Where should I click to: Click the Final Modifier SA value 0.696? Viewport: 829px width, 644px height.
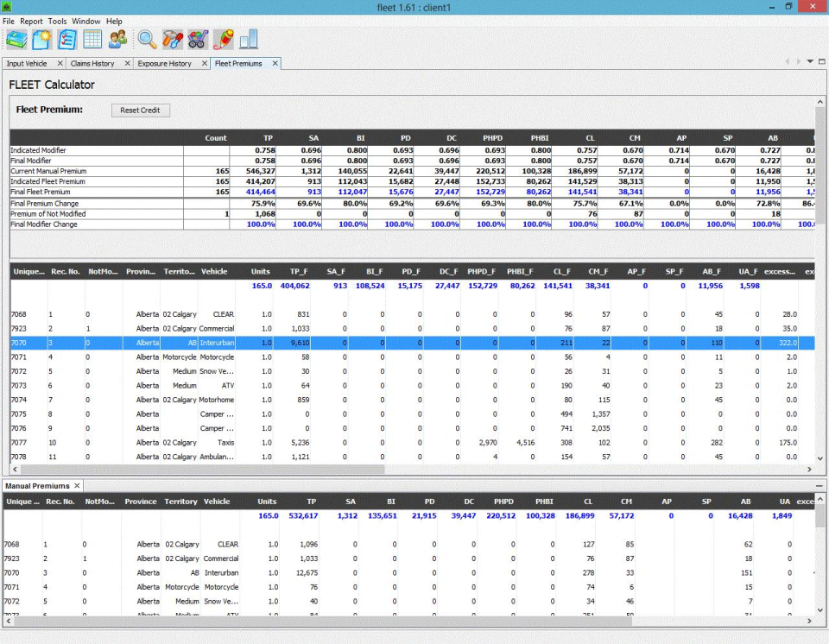311,161
